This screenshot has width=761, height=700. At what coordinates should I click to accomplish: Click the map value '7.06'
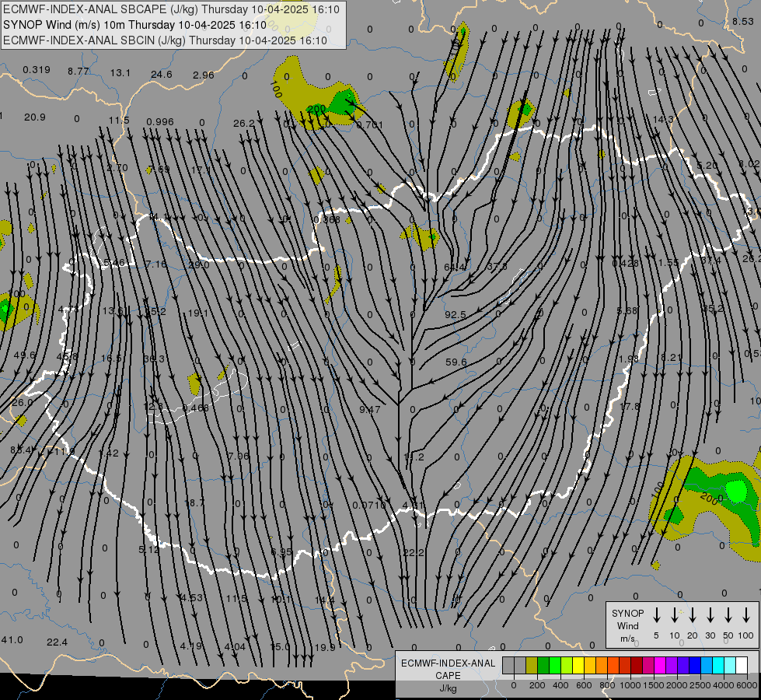coord(238,456)
